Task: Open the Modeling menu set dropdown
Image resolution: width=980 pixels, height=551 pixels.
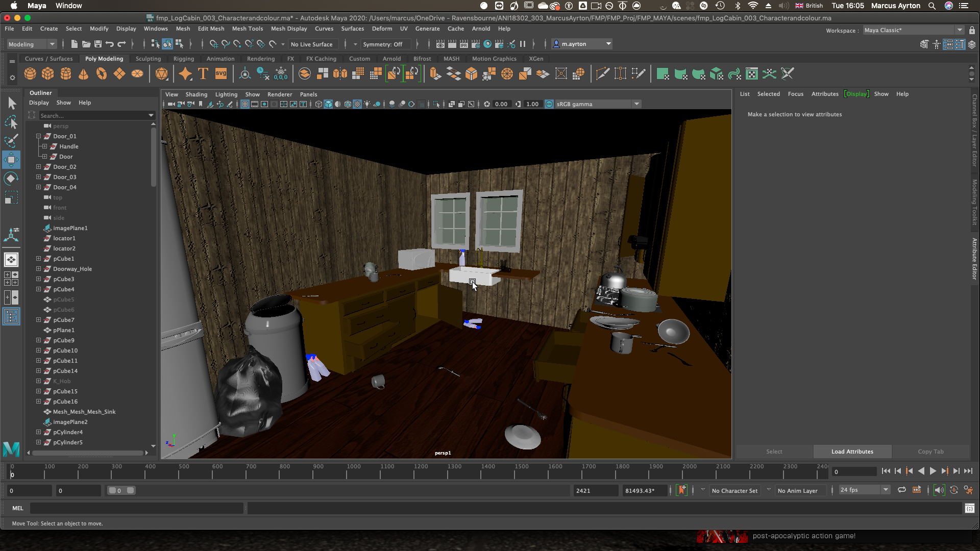Action: point(32,44)
